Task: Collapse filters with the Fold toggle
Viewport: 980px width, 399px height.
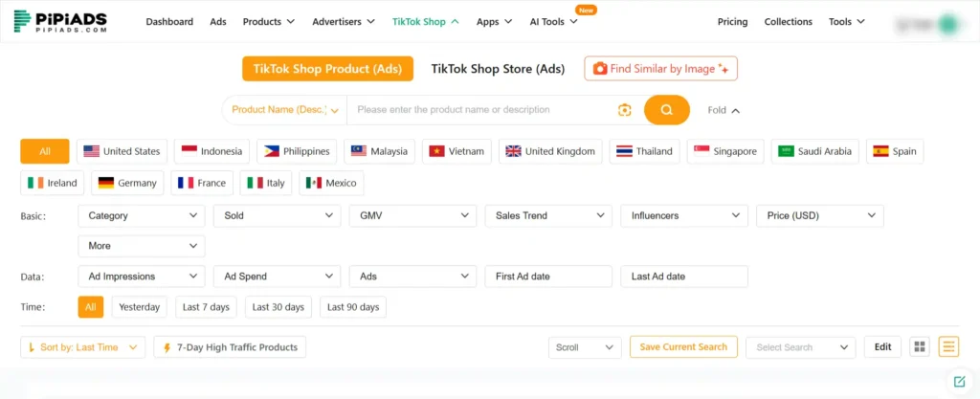Action: click(724, 111)
